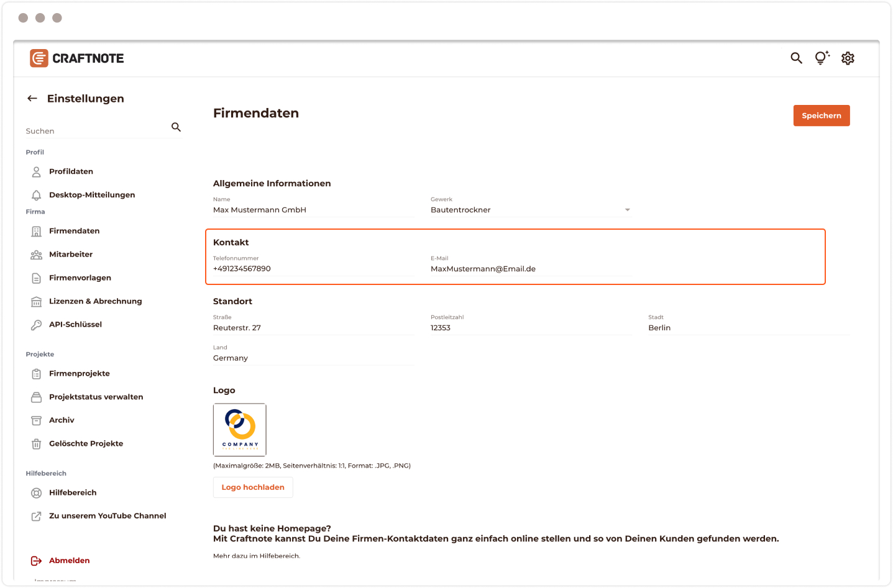Click the back arrow beside Einstellungen
893x588 pixels.
tap(32, 99)
